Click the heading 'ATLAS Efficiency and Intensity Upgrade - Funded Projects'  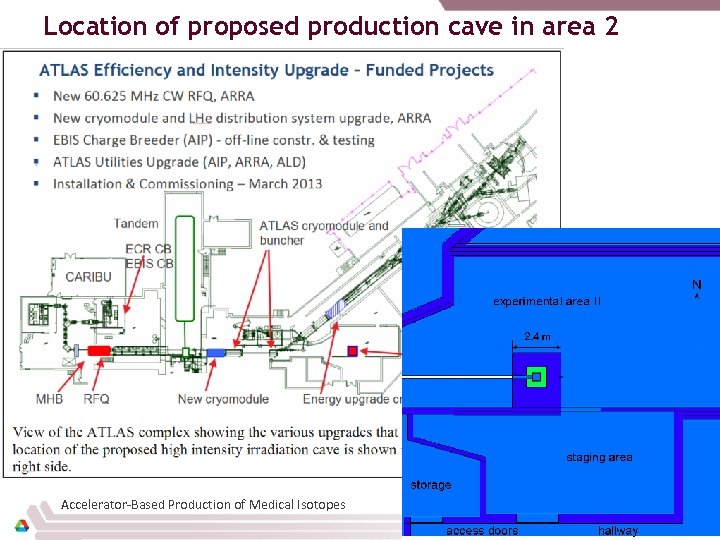tap(266, 70)
